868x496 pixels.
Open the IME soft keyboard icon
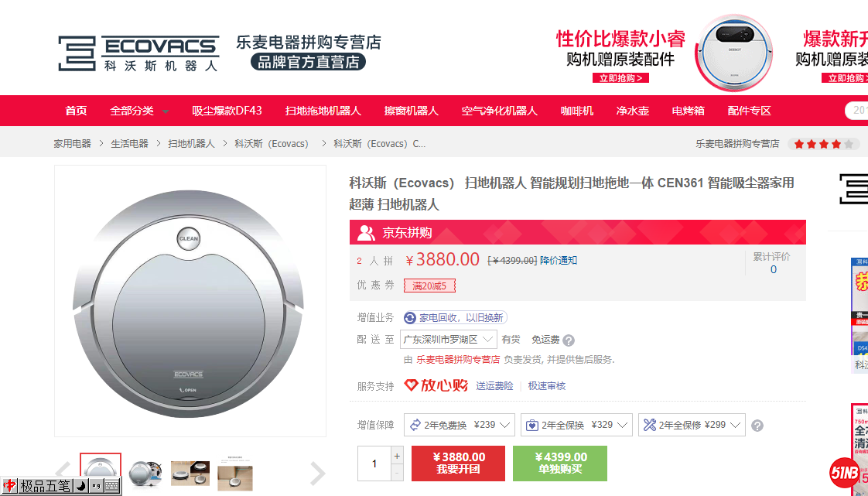112,487
